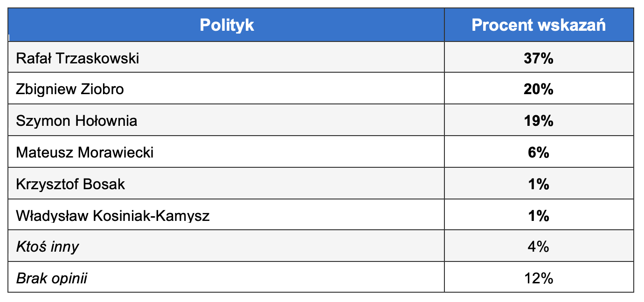Image resolution: width=644 pixels, height=302 pixels.
Task: Click the 19% value cell
Action: 539,121
